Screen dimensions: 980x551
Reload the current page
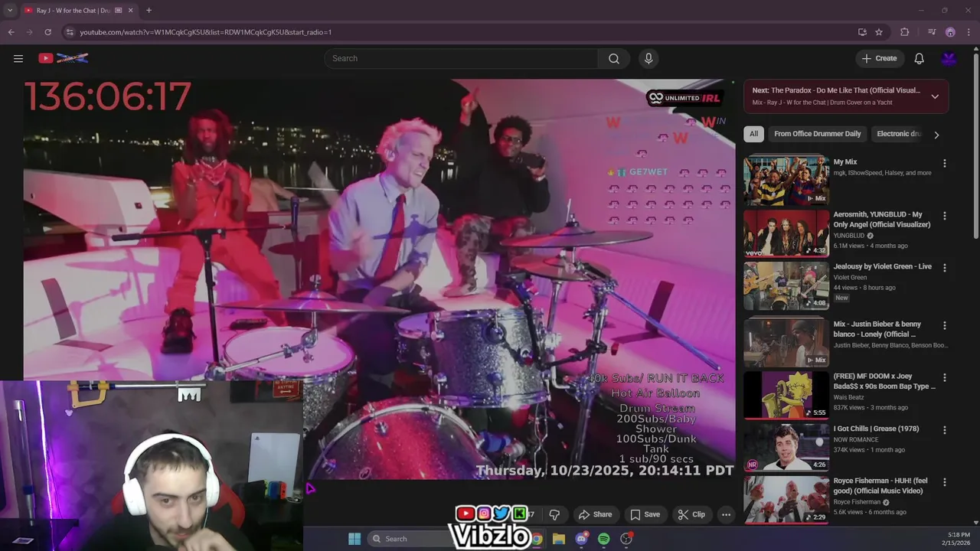point(47,32)
